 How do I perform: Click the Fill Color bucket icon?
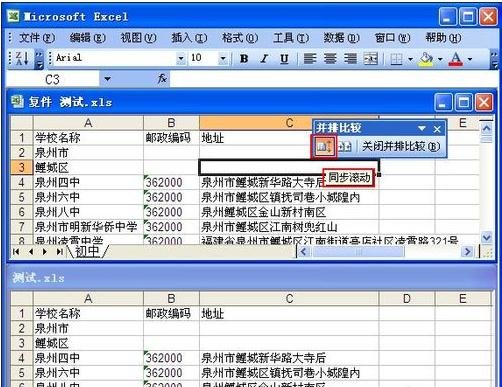click(x=426, y=59)
